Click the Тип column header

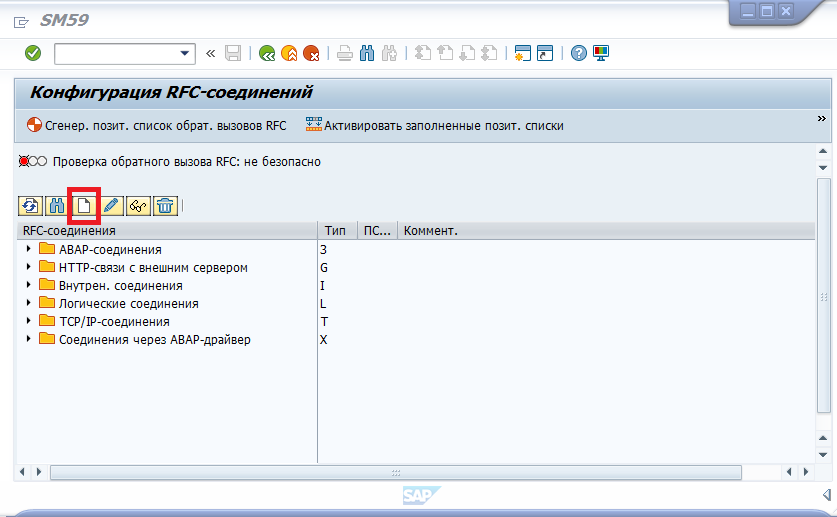[336, 231]
